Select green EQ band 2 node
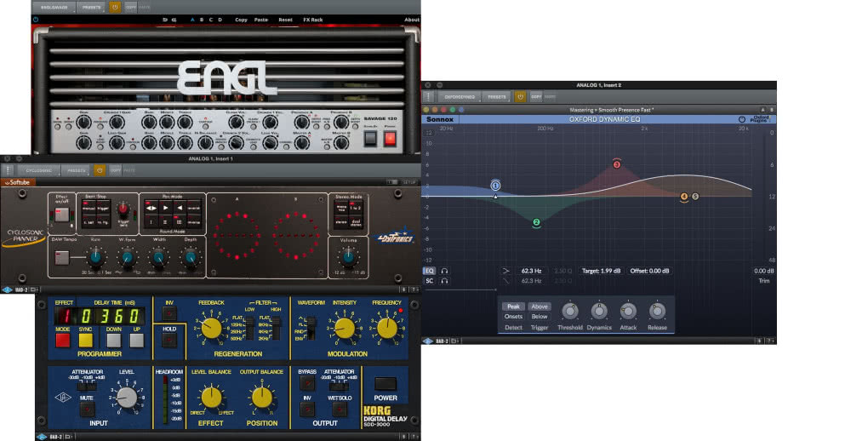This screenshot has width=868, height=441. 536,223
